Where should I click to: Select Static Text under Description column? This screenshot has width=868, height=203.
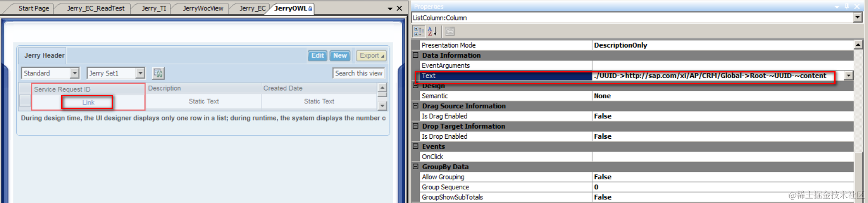[x=203, y=101]
